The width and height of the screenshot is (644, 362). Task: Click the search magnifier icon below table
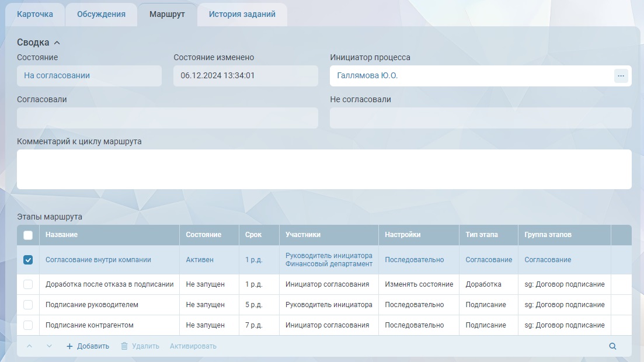click(x=612, y=346)
